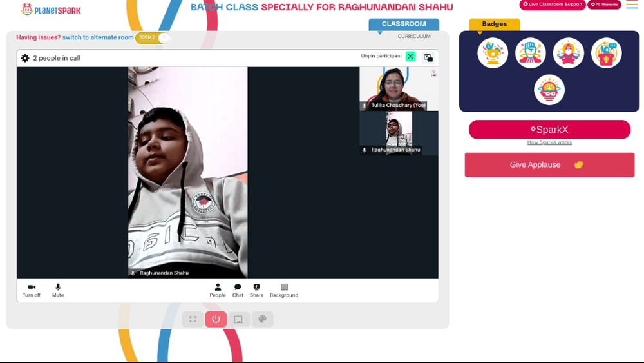This screenshot has height=363, width=644.
Task: Click the pinned main video of Raghunandan
Action: 187,172
